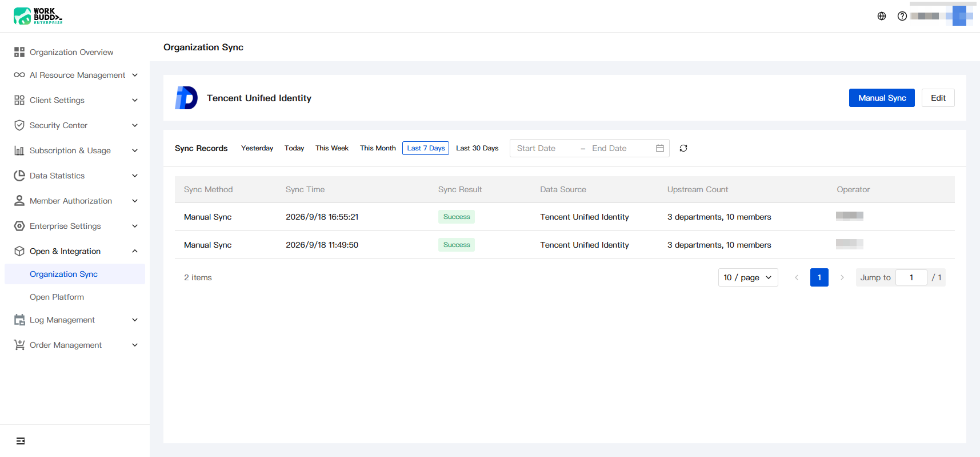
Task: Click the Jump to page input
Action: click(911, 277)
